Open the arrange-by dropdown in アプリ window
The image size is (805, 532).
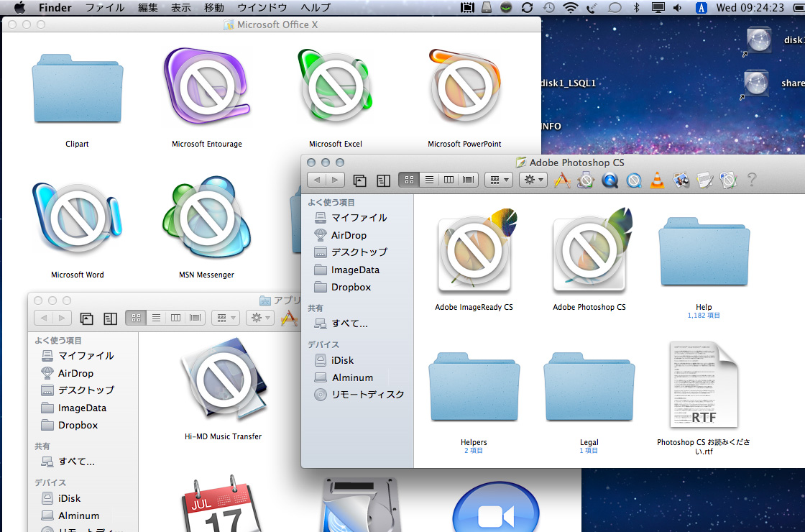(x=226, y=318)
